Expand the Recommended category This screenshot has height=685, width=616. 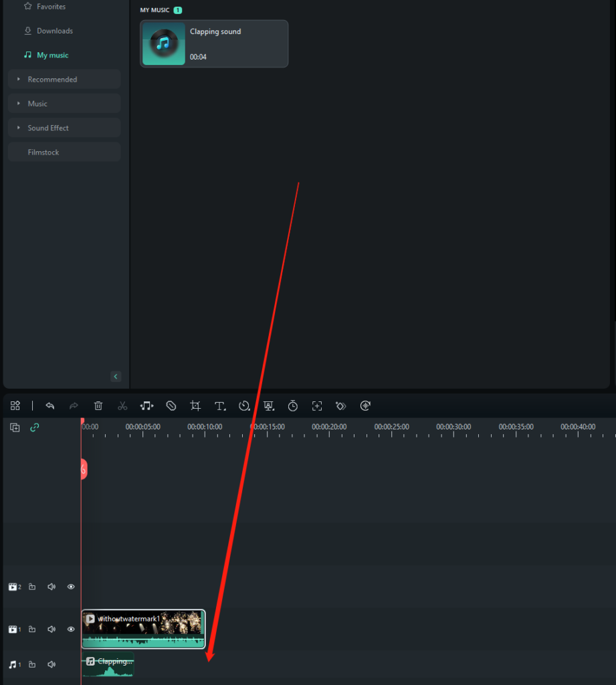coord(64,79)
